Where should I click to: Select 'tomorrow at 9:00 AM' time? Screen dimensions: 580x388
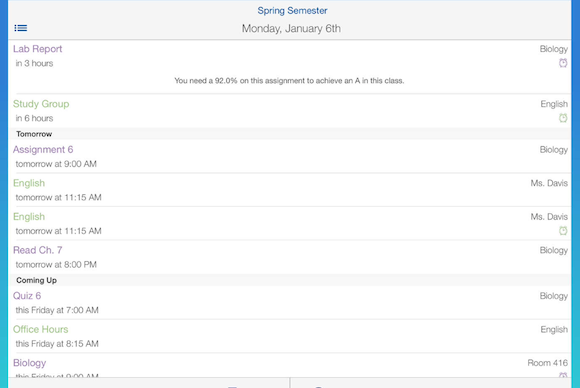[56, 164]
